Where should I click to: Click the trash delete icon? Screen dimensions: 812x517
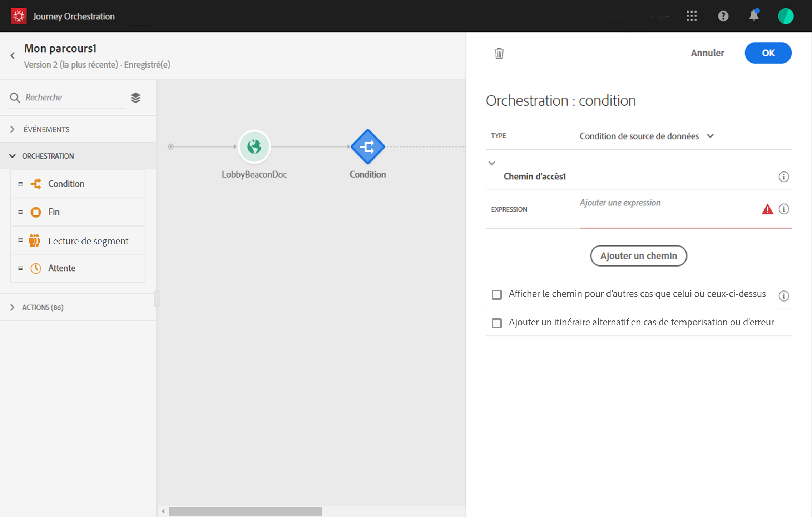point(499,53)
